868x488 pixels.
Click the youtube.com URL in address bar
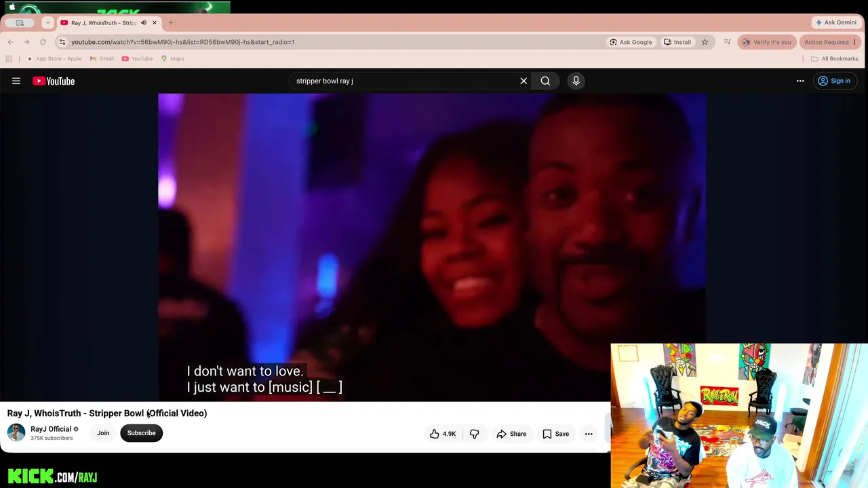pyautogui.click(x=182, y=42)
